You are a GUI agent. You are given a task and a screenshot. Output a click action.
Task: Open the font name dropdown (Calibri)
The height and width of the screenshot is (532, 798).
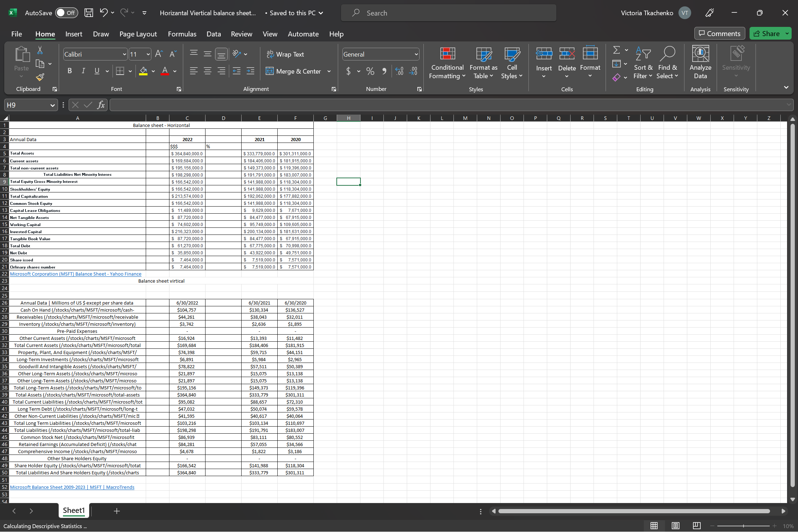click(x=125, y=54)
